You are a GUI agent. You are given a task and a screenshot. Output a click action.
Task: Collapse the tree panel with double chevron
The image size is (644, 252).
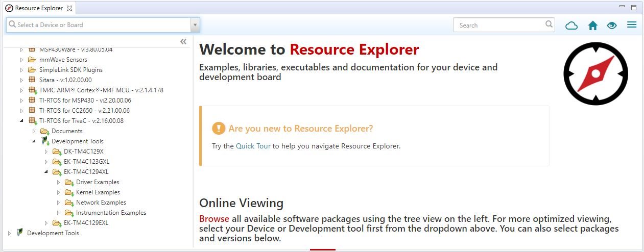tap(183, 41)
